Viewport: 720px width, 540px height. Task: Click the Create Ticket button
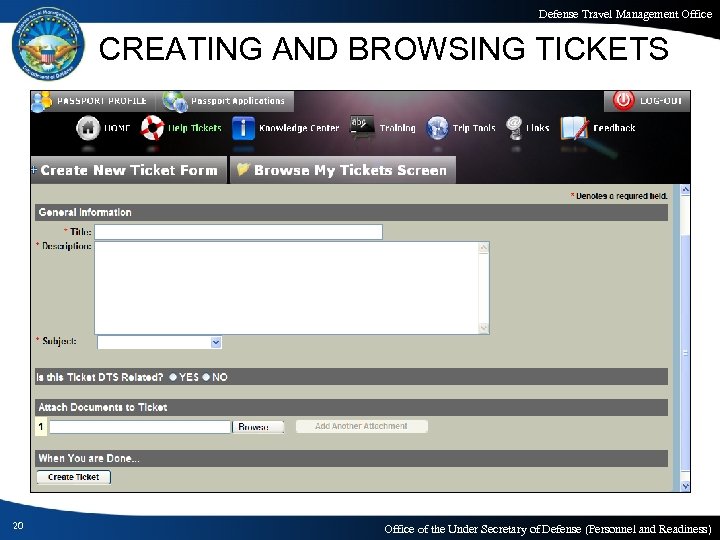pos(73,477)
